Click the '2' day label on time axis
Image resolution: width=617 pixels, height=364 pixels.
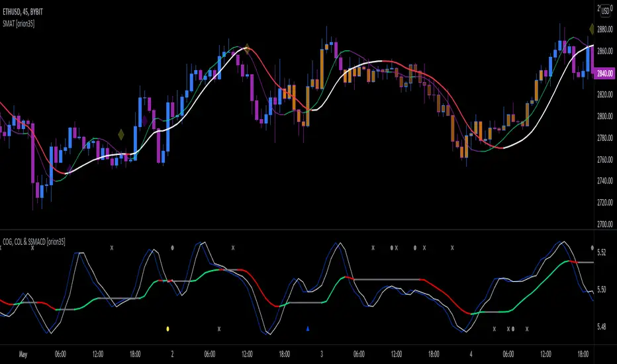(173, 353)
